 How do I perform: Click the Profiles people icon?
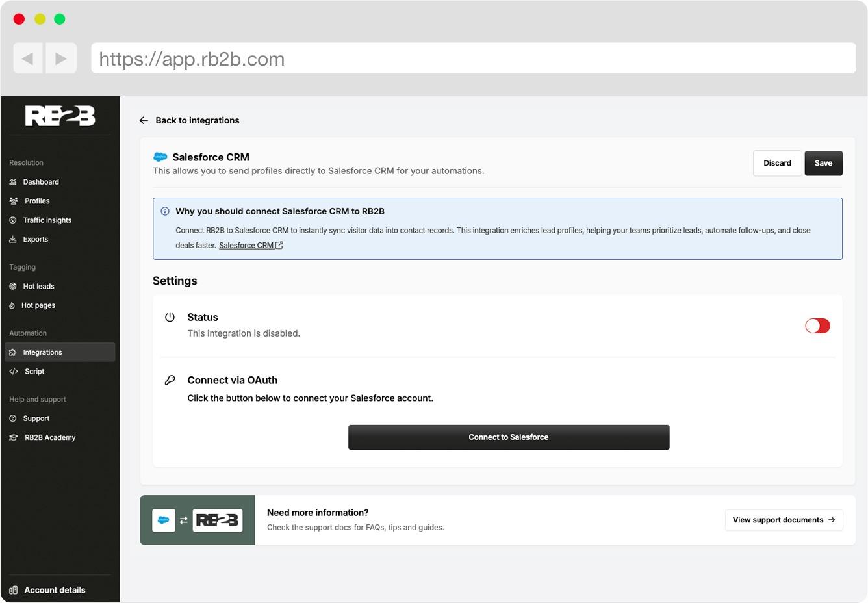coord(14,201)
